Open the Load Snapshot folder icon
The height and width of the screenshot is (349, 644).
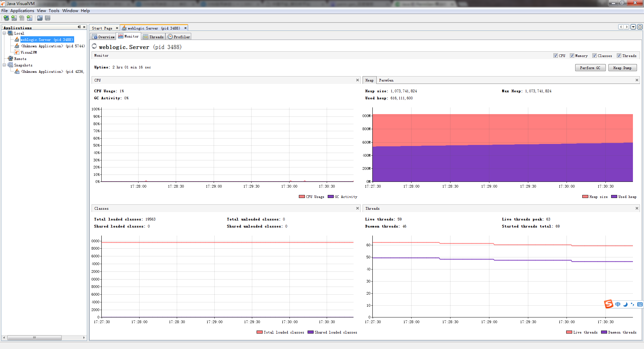click(x=40, y=18)
